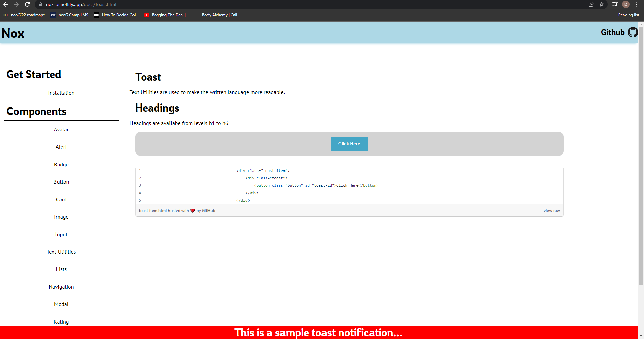This screenshot has width=644, height=339.
Task: Open the Chrome three-dot menu
Action: 637,4
